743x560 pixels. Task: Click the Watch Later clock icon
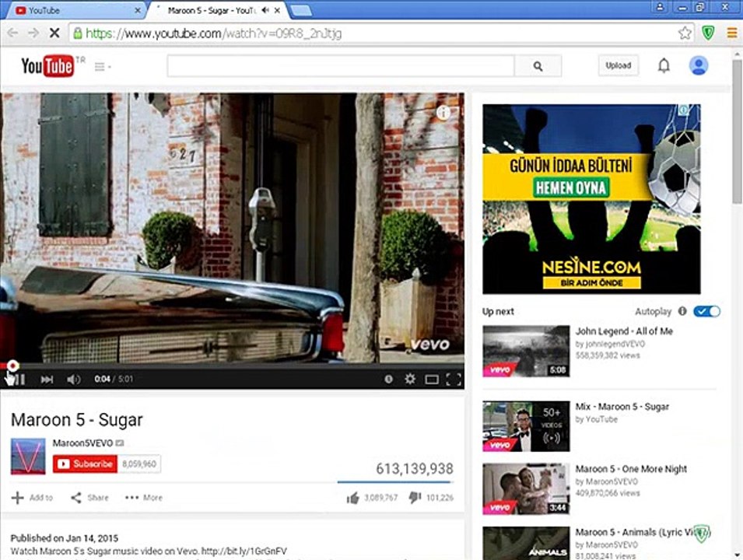pos(388,379)
